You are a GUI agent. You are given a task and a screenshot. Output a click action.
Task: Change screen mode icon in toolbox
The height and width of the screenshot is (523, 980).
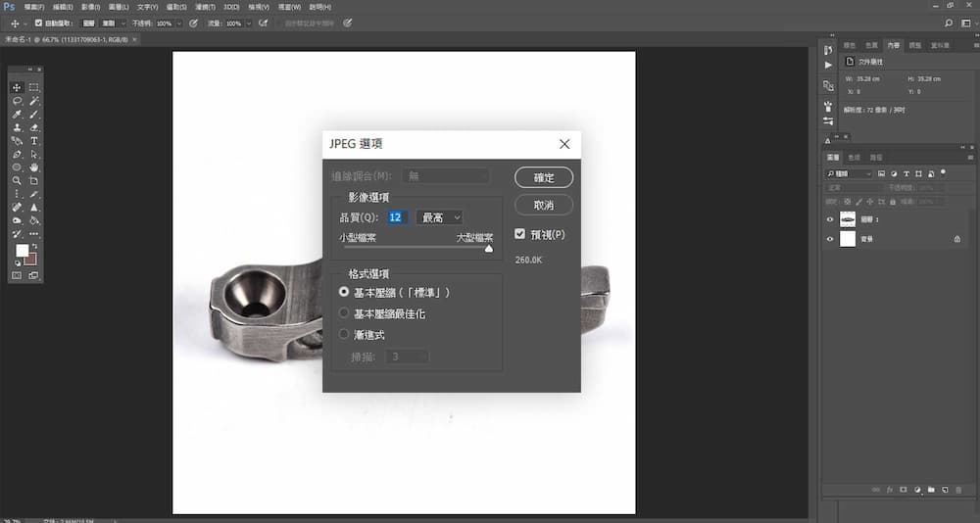coord(33,275)
